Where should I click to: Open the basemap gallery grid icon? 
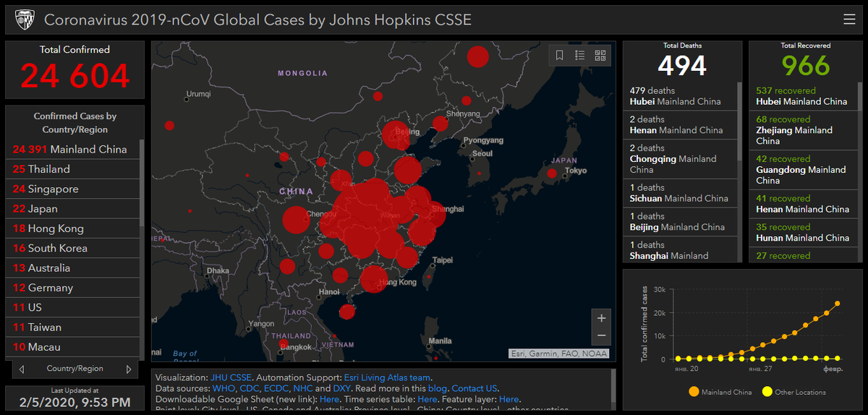(600, 55)
